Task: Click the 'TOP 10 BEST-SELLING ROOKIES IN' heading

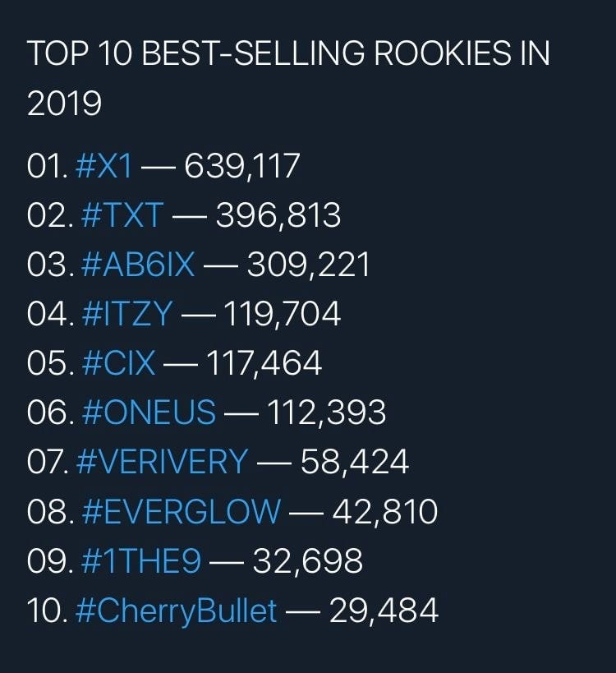Action: pos(288,53)
